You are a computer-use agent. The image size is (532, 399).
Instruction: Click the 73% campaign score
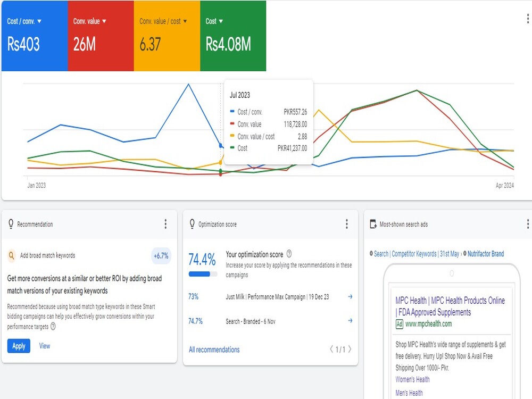pos(194,296)
